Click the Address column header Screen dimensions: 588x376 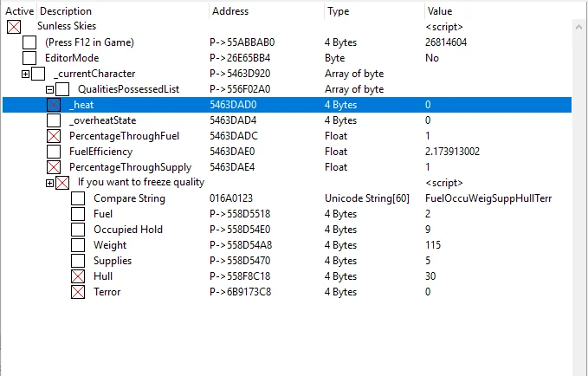click(229, 11)
